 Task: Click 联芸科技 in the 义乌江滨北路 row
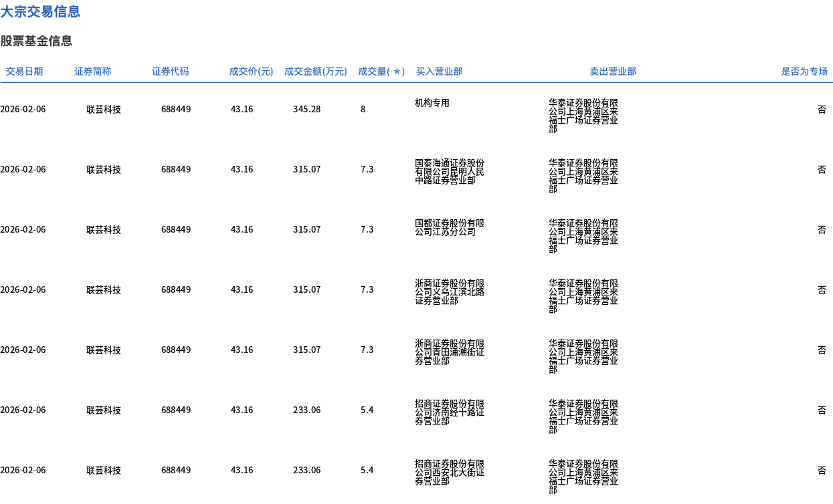[104, 289]
